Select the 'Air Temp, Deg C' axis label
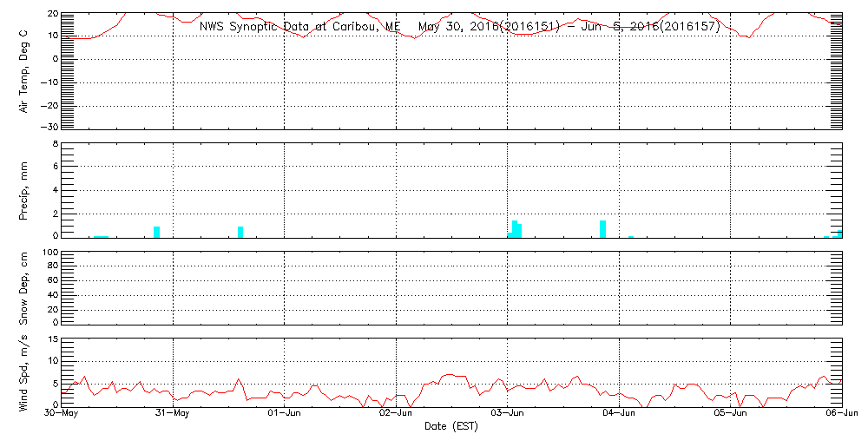This screenshot has height=434, width=868. coord(24,70)
